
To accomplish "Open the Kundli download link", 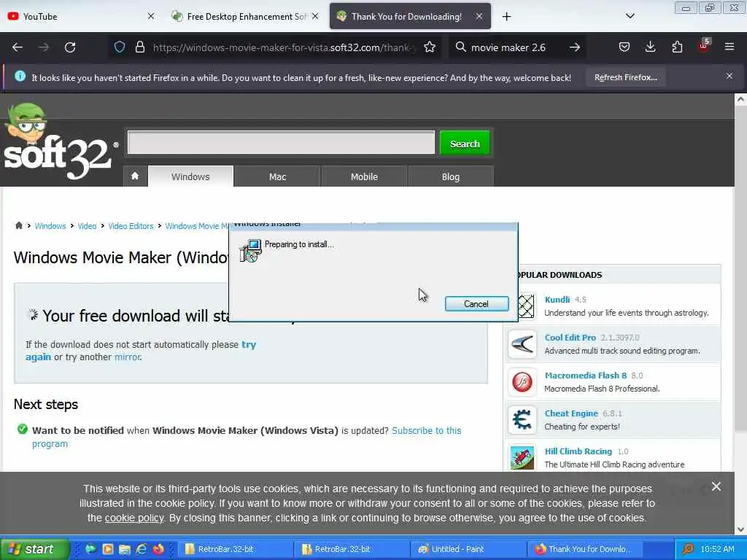I will pos(557,300).
